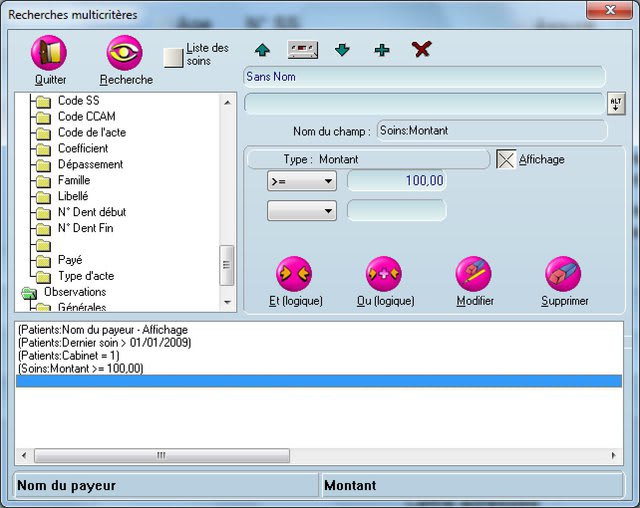Click the green up arrow icon
Image resolution: width=640 pixels, height=508 pixels.
pyautogui.click(x=262, y=50)
